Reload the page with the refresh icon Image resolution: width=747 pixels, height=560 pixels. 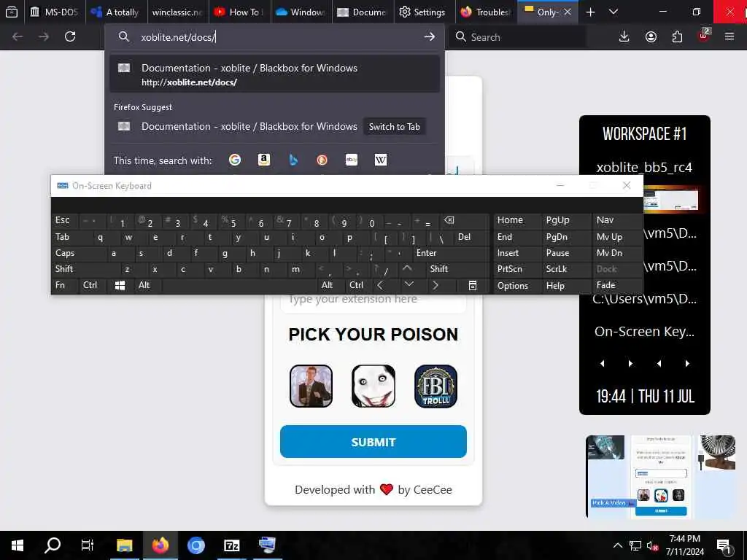point(70,36)
